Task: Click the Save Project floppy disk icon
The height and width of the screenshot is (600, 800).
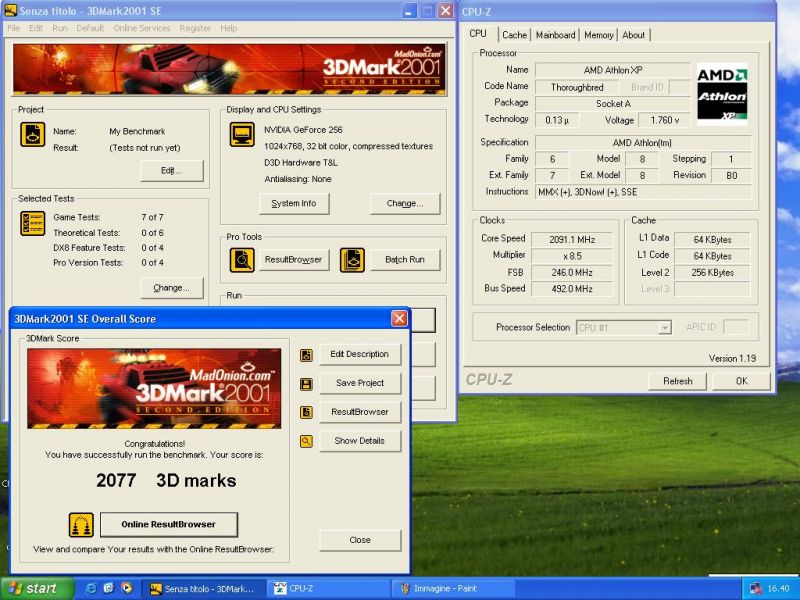Action: pos(306,384)
